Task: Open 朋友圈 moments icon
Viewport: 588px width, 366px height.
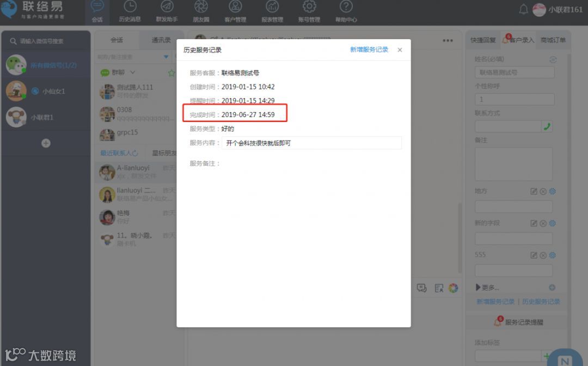Action: pos(201,7)
